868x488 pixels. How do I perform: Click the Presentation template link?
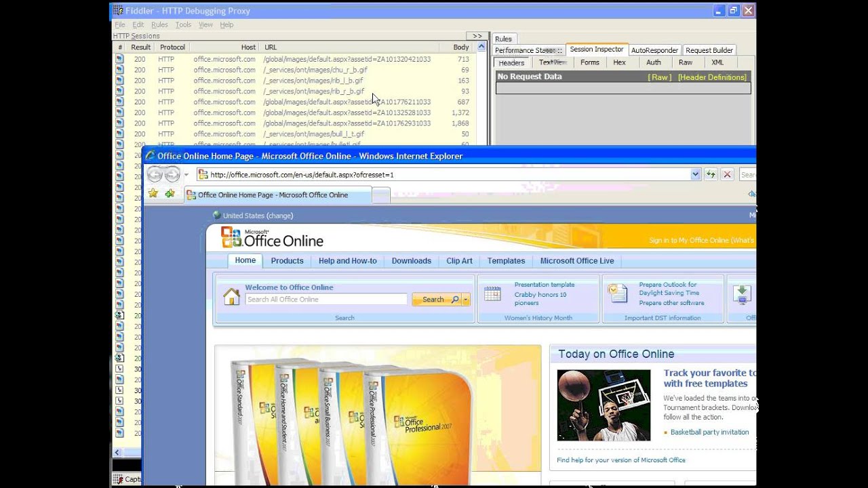pos(545,285)
